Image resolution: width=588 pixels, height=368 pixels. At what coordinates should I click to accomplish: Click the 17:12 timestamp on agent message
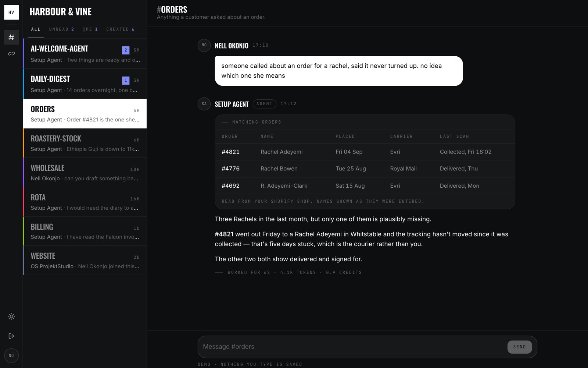point(288,104)
